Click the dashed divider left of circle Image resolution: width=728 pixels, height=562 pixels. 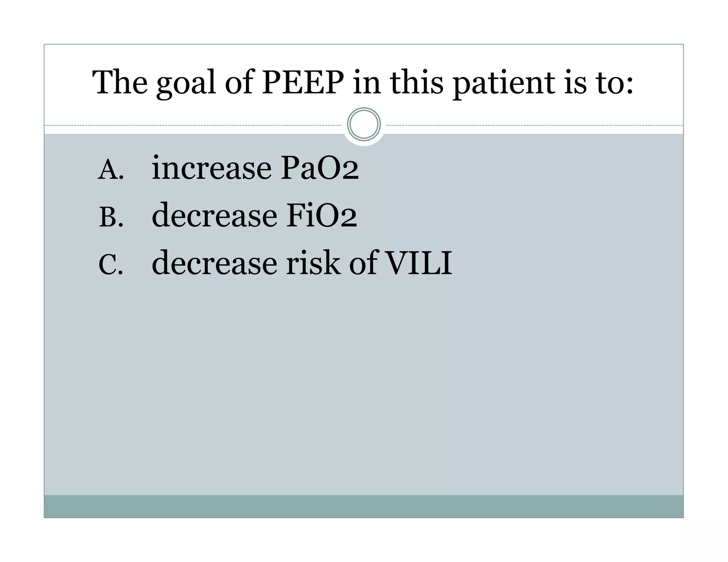point(194,125)
